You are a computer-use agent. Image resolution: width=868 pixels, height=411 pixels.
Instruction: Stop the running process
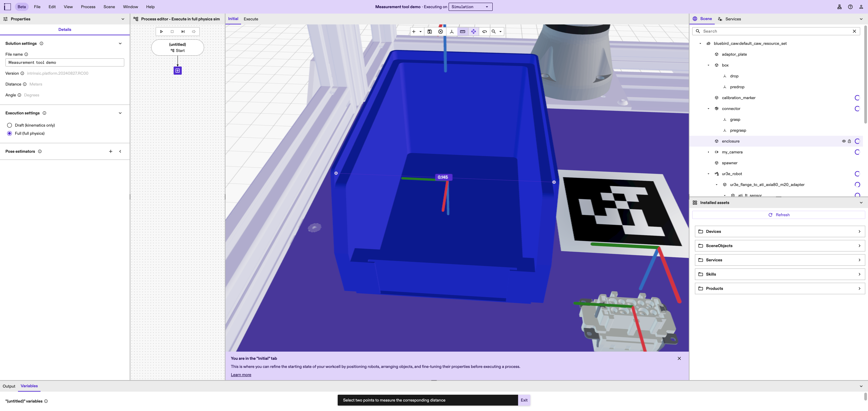point(172,31)
